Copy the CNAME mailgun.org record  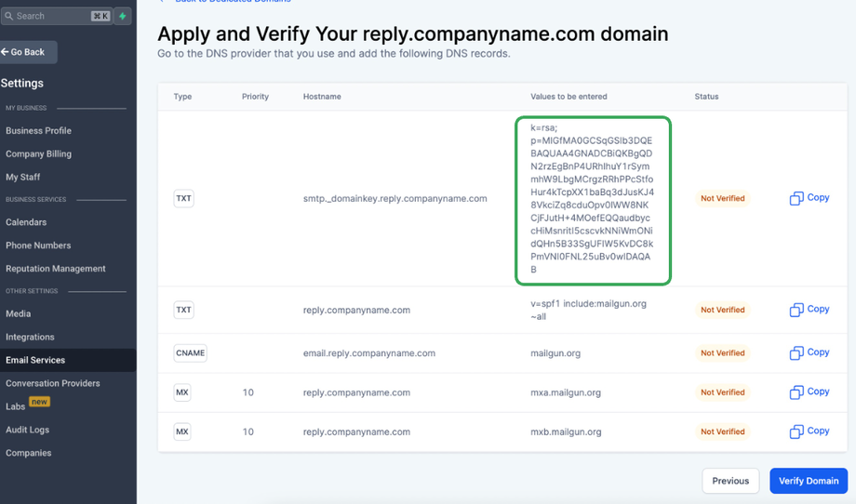click(x=809, y=352)
